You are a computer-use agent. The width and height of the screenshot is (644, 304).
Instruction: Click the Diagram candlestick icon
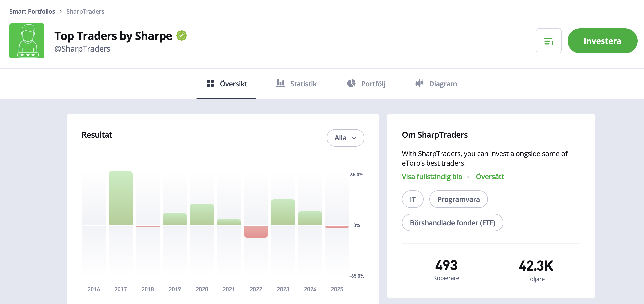tap(419, 83)
